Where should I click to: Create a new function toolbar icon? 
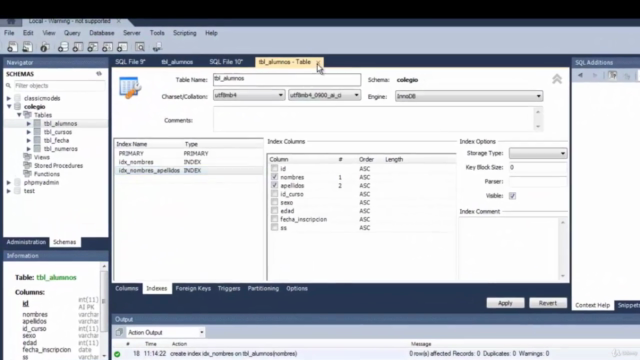click(x=122, y=47)
